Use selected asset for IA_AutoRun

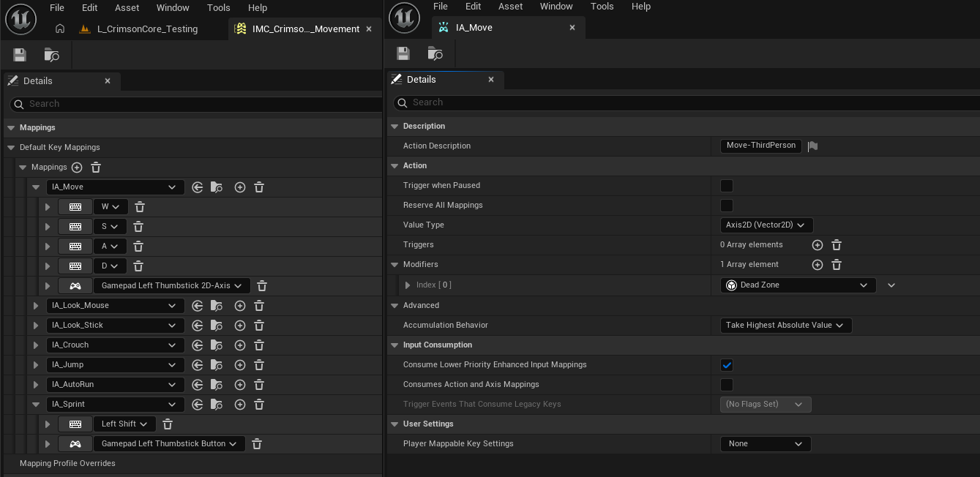[x=198, y=385]
